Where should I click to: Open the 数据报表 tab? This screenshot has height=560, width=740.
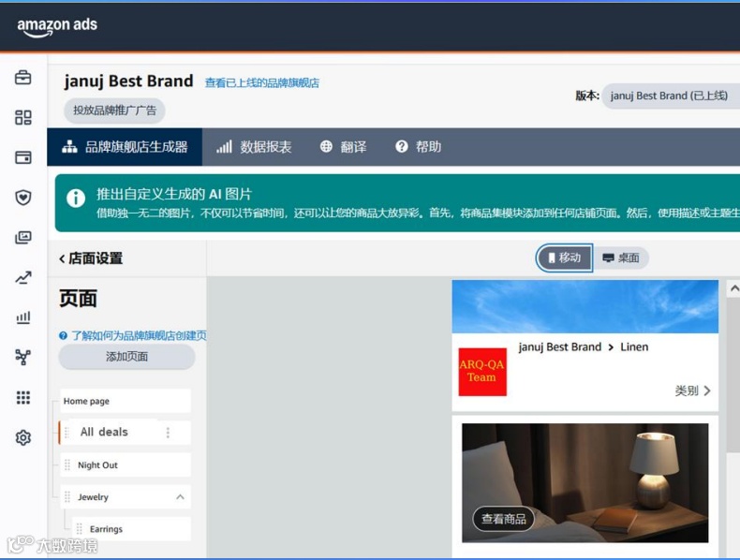254,147
